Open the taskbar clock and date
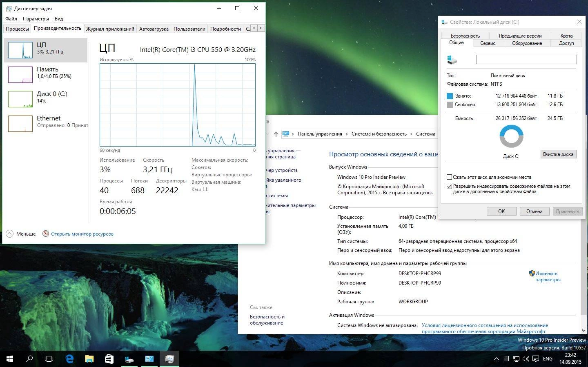 [570, 358]
